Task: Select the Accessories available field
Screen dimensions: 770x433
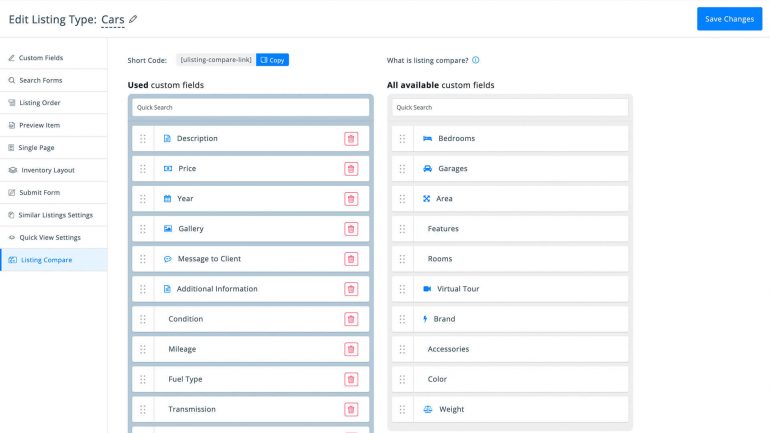Action: [x=510, y=349]
